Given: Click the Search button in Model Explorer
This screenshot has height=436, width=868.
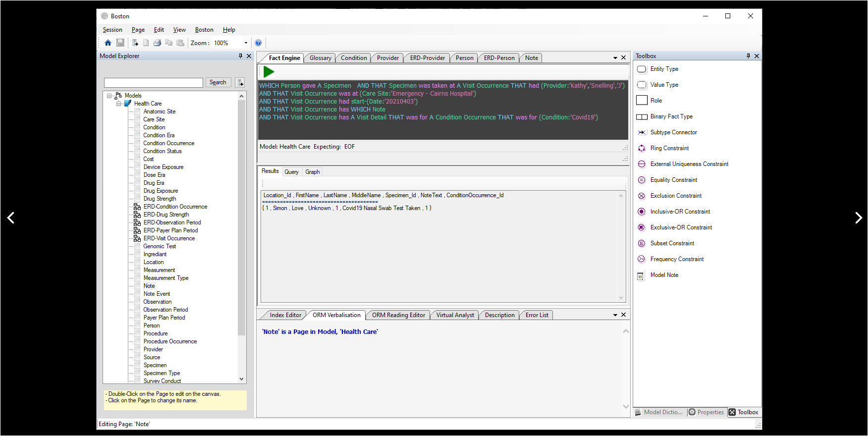Looking at the screenshot, I should pos(217,82).
